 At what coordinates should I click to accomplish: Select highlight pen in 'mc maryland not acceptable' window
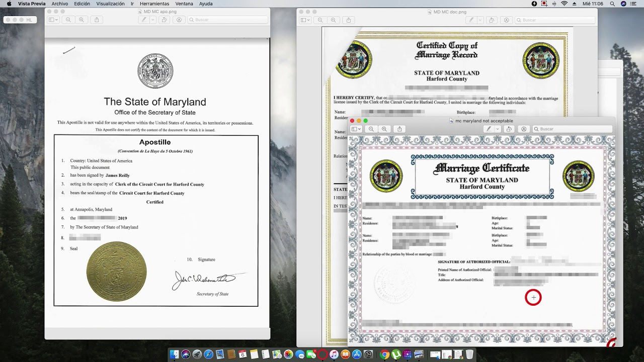[x=489, y=129]
